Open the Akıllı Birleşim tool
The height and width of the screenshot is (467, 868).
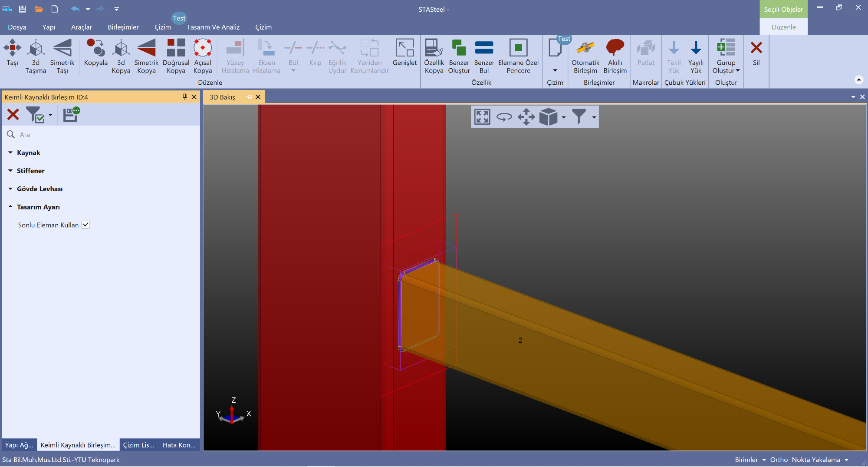(615, 56)
